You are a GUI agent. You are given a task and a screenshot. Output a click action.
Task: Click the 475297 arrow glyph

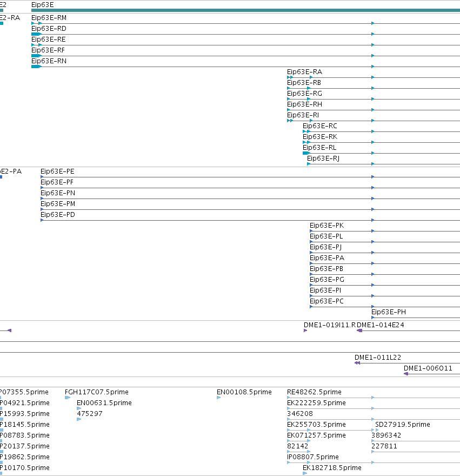click(79, 420)
